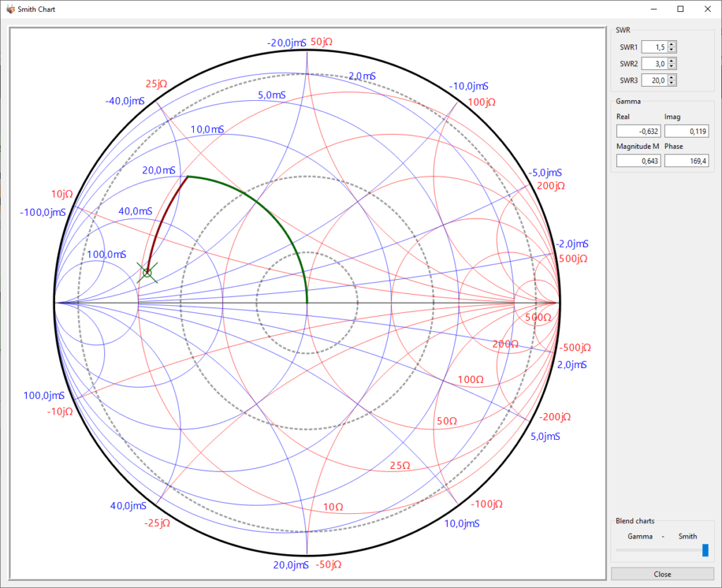Click the '10Ω' resistance label

coord(333,507)
